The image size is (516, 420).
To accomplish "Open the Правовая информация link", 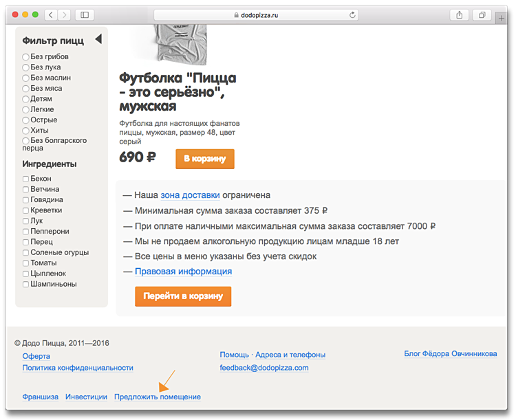I will (183, 272).
